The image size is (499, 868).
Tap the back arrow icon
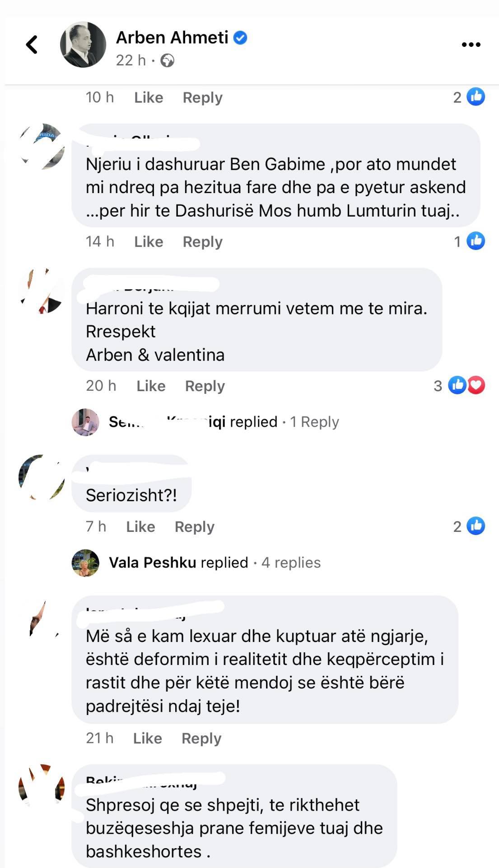pyautogui.click(x=32, y=45)
